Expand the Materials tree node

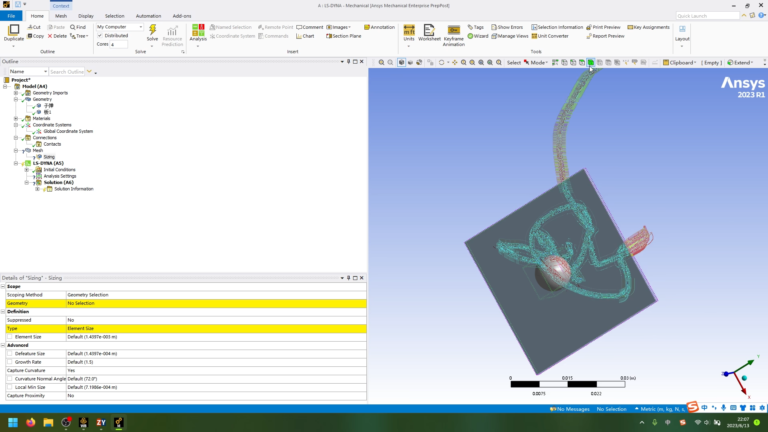[16, 118]
